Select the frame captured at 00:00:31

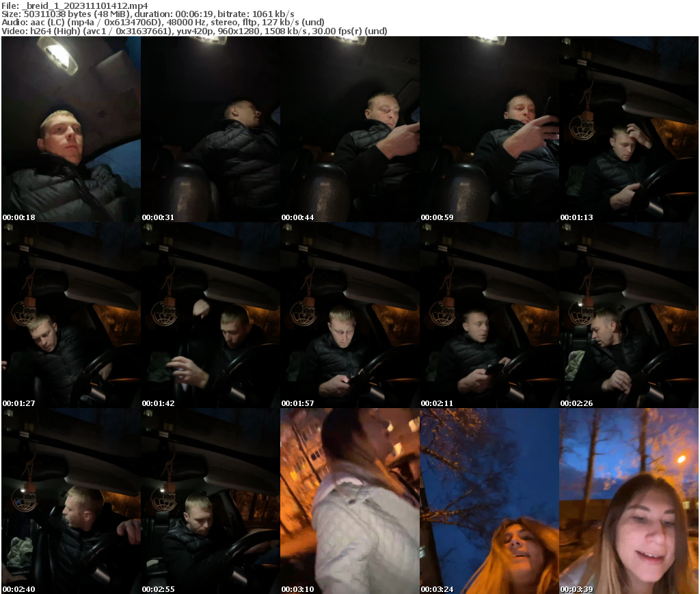click(210, 130)
